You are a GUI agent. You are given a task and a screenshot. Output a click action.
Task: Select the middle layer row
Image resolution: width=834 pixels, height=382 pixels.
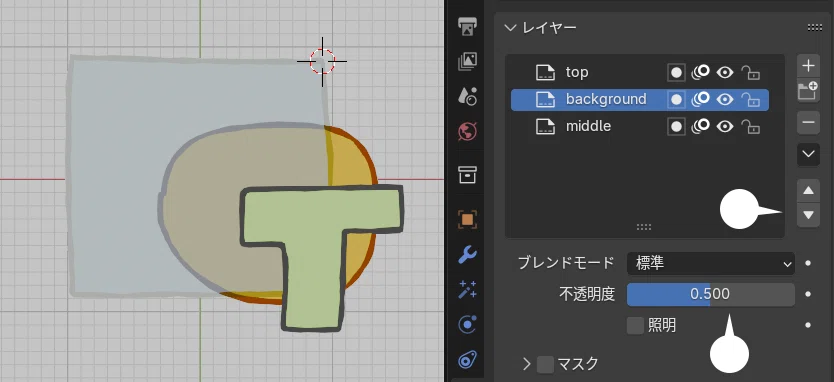coord(640,127)
